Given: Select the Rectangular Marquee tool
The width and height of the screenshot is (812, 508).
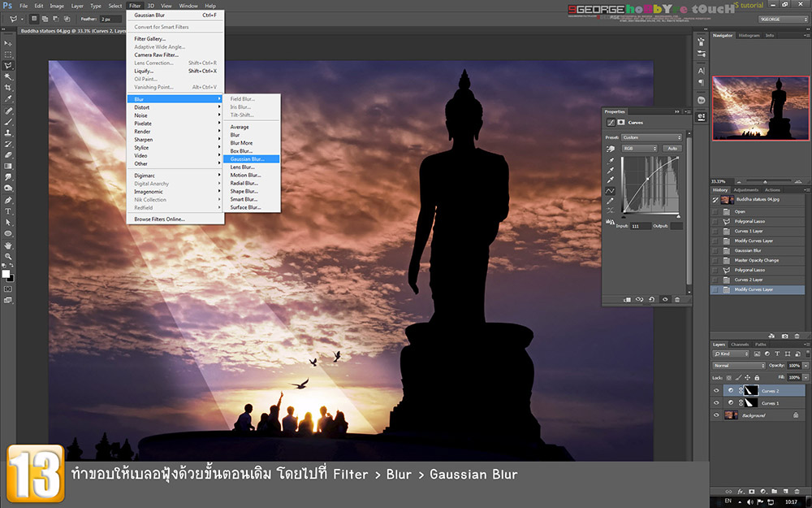Looking at the screenshot, I should point(8,54).
